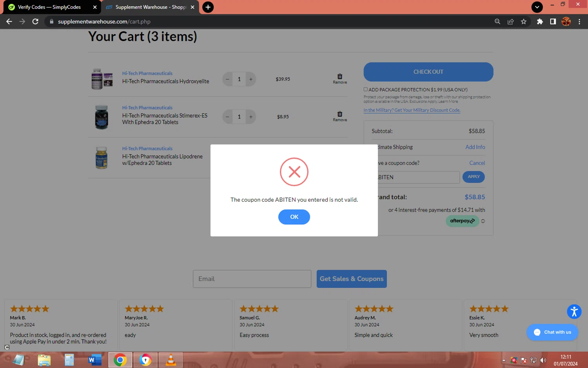Open Lipodrene w/Ephedra product link
Screen dimensions: 588x368
pyautogui.click(x=162, y=160)
